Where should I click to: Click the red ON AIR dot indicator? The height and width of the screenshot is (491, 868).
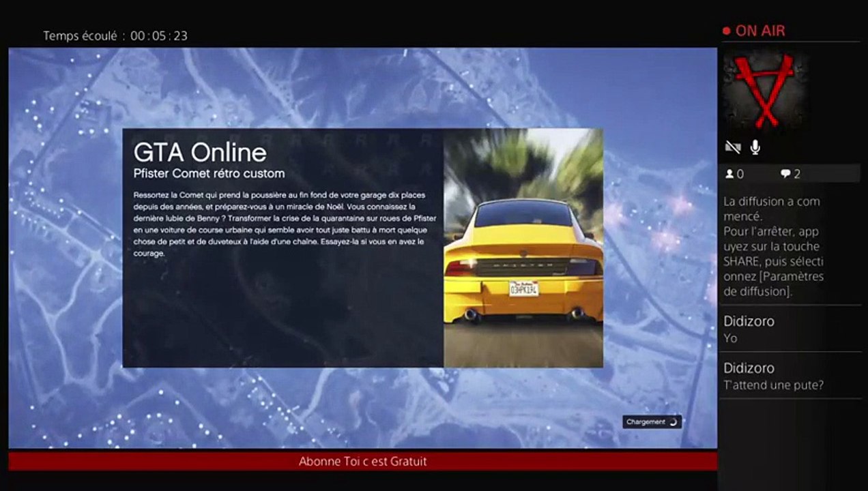pos(727,31)
